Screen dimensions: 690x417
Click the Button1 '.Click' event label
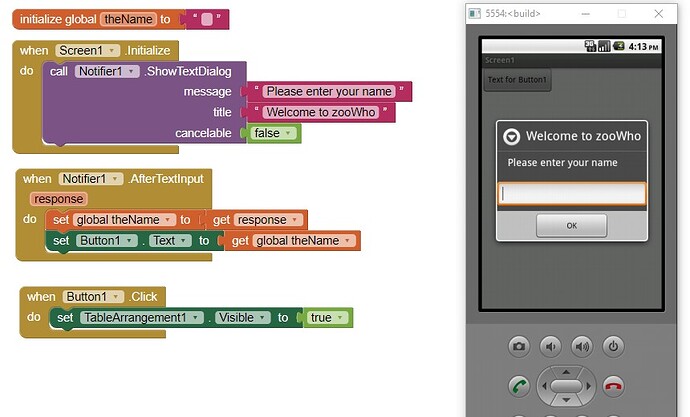point(143,297)
